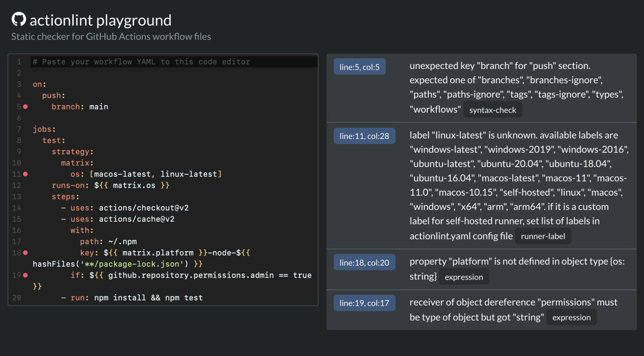Click the "os: [macos-latest, linux-latest]" line
Image resolution: width=644 pixels, height=356 pixels.
click(x=146, y=174)
